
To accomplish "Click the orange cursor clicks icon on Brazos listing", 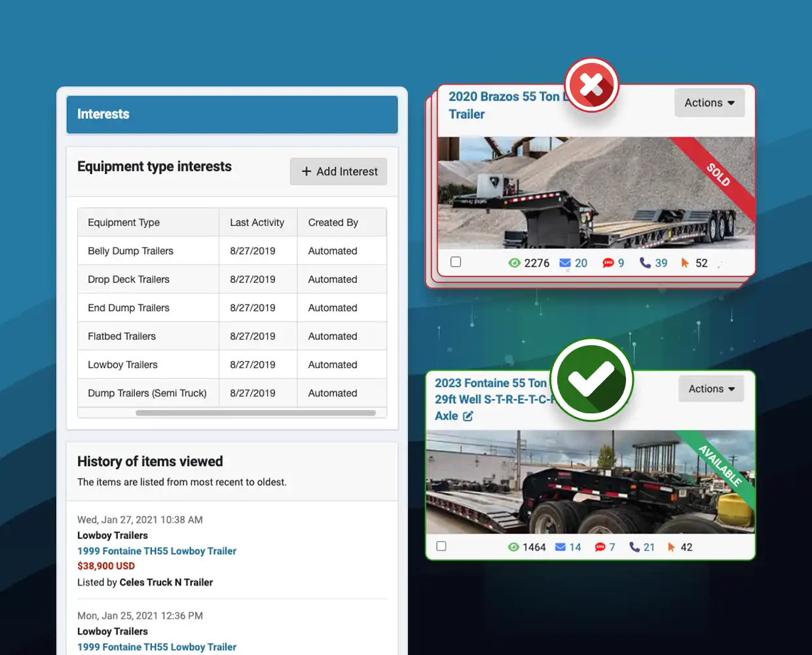I will click(x=685, y=263).
